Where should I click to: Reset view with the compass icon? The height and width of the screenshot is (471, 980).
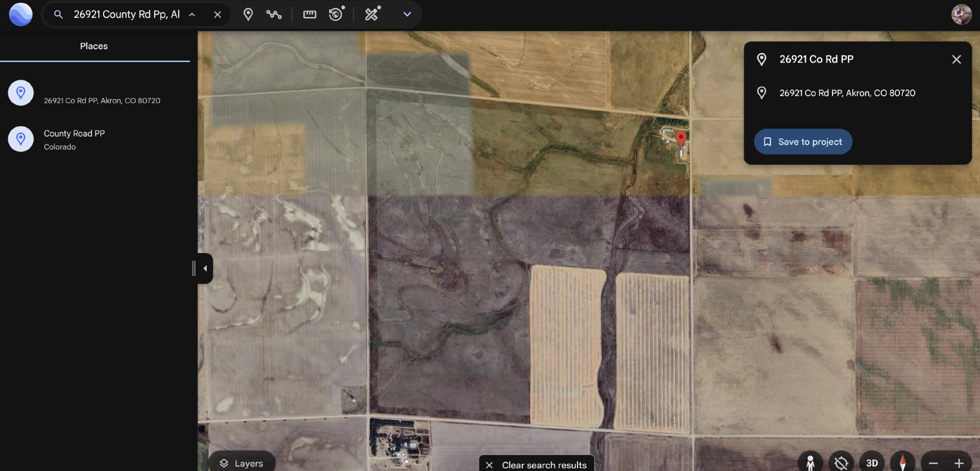click(x=903, y=463)
